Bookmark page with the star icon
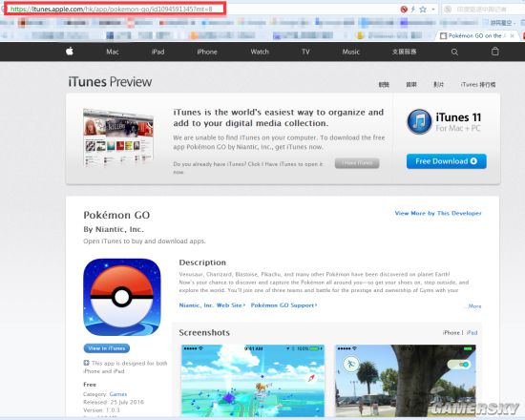This screenshot has width=525, height=420. coord(423,10)
